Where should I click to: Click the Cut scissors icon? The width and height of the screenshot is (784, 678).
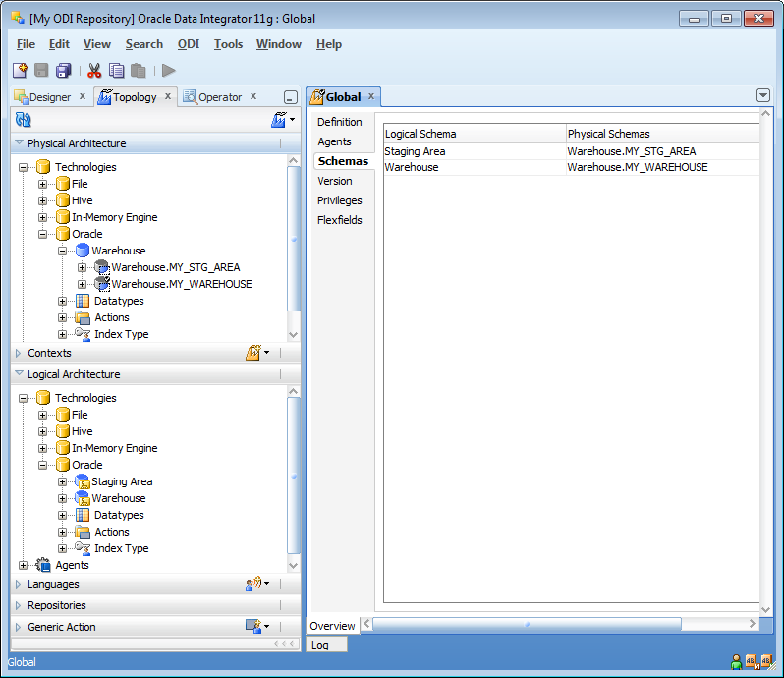pyautogui.click(x=94, y=70)
